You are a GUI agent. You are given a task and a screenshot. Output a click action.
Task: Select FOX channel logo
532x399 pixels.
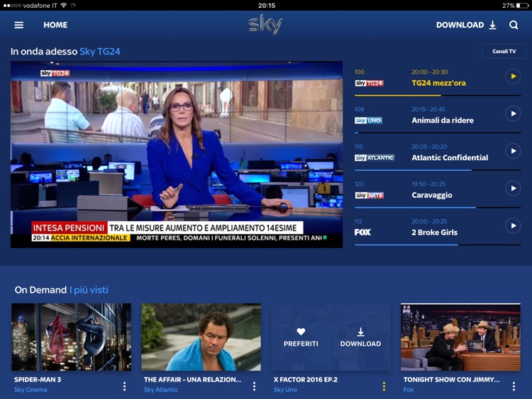(362, 232)
